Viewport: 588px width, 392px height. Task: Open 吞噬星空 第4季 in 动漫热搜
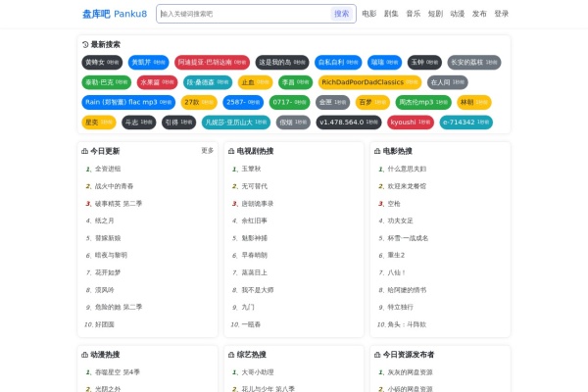click(118, 372)
